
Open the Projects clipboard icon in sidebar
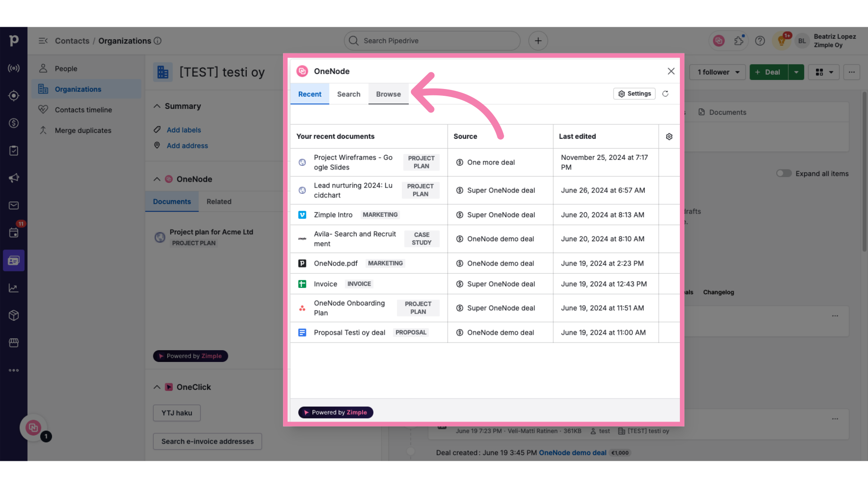tap(14, 150)
